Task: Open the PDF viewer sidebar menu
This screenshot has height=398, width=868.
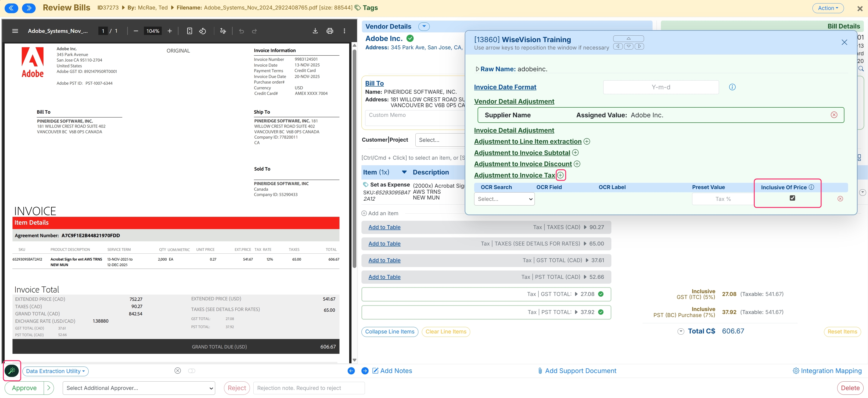Action: [x=15, y=31]
